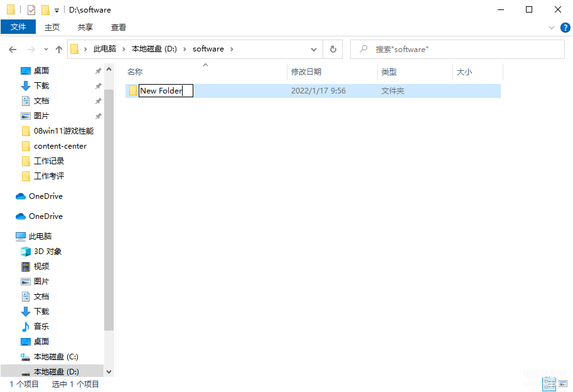573x392 pixels.
Task: Expand chevron after software breadcrumb
Action: 232,50
